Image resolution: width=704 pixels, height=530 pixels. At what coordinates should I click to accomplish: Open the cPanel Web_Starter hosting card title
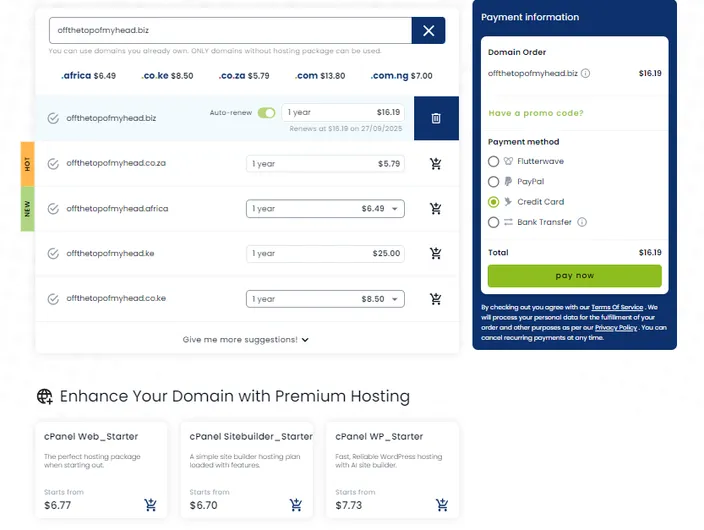click(91, 437)
